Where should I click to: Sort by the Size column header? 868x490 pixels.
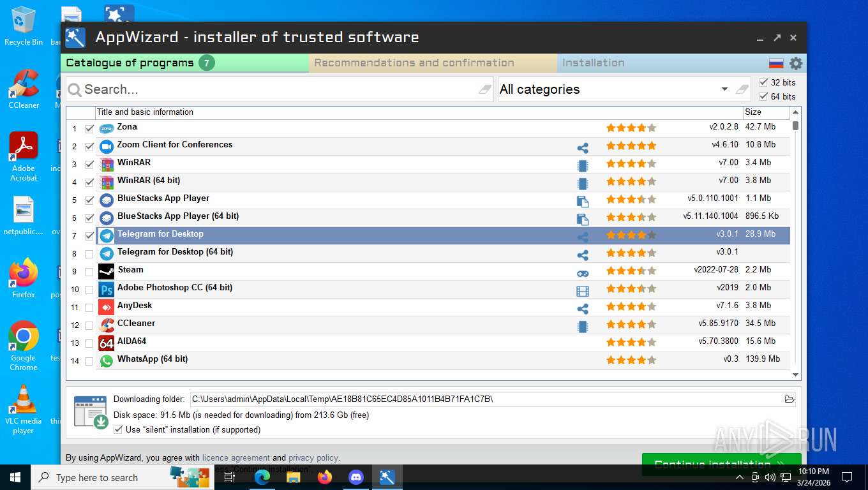(x=766, y=112)
